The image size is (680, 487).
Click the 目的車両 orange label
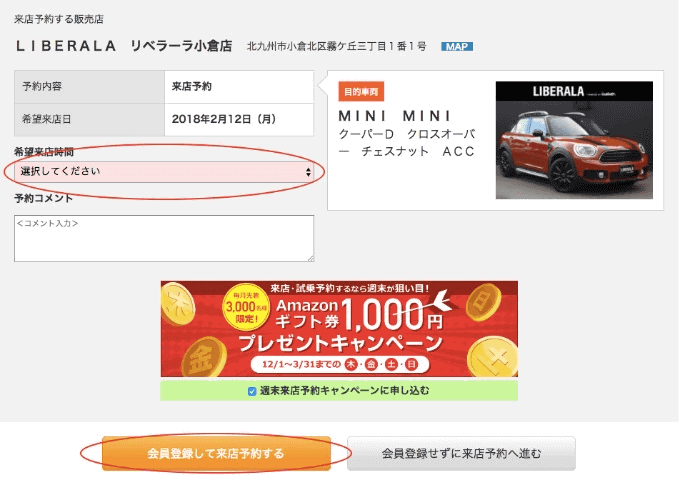coord(361,92)
